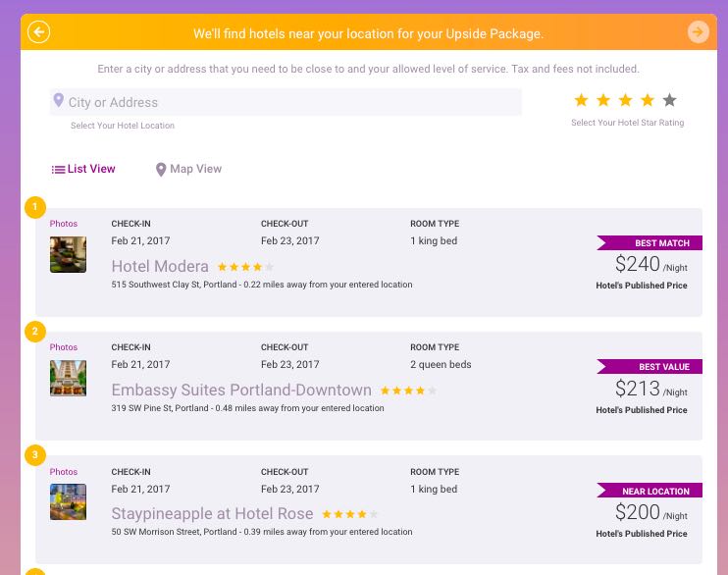Select the first star in hotel rating

coord(581,100)
